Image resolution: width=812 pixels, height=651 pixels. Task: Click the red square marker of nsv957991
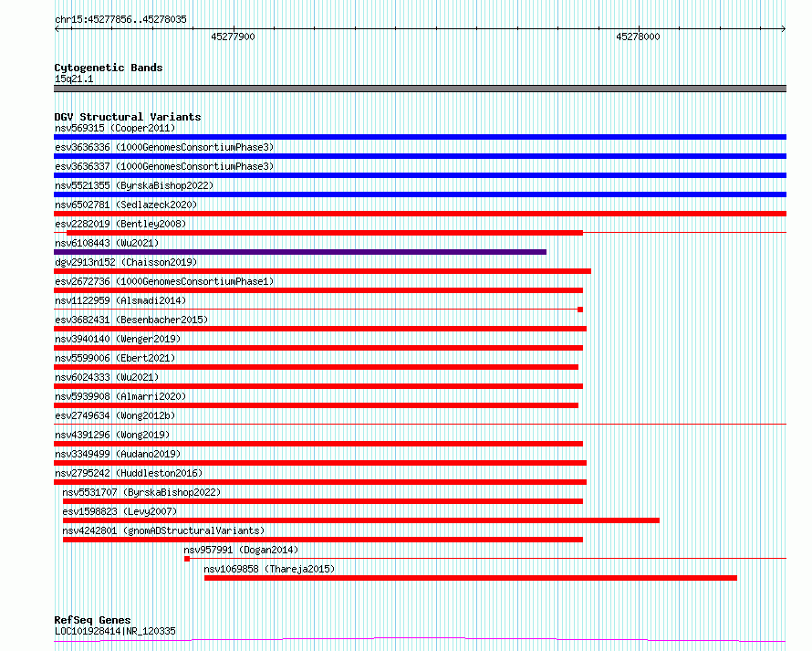[187, 559]
